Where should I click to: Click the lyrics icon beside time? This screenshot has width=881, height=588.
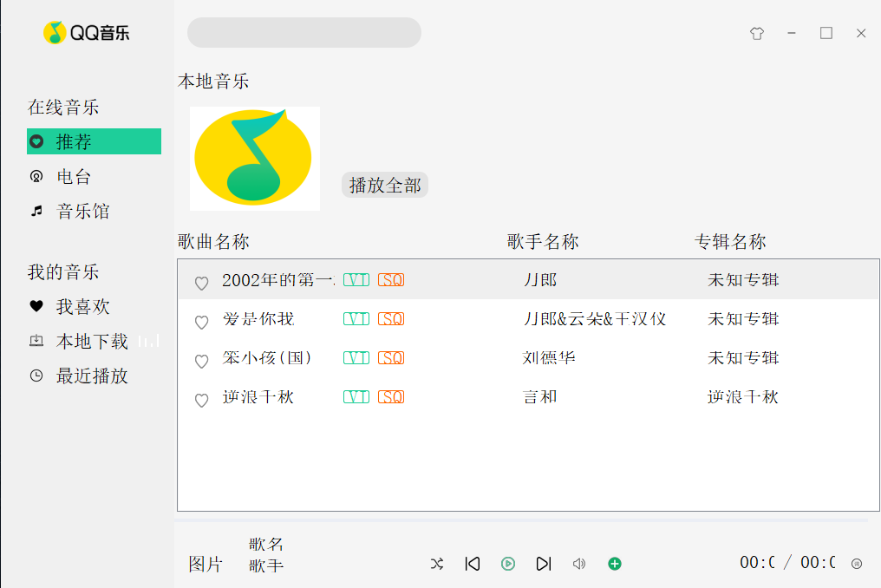[857, 564]
